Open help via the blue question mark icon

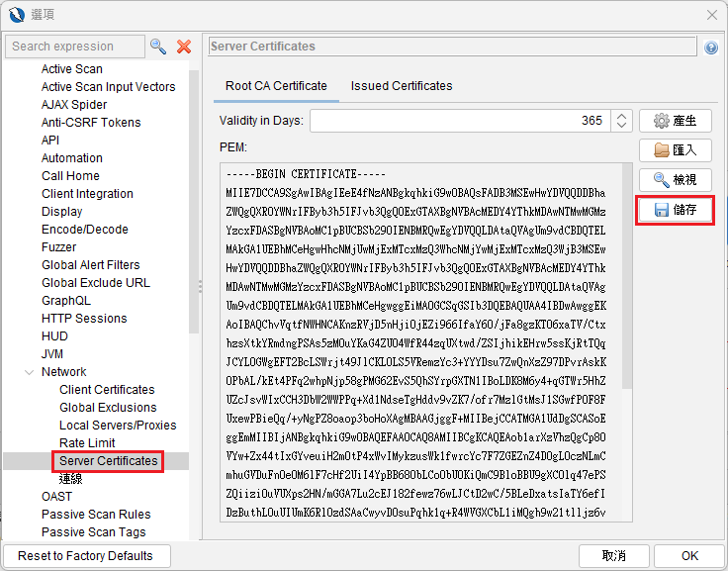point(710,48)
